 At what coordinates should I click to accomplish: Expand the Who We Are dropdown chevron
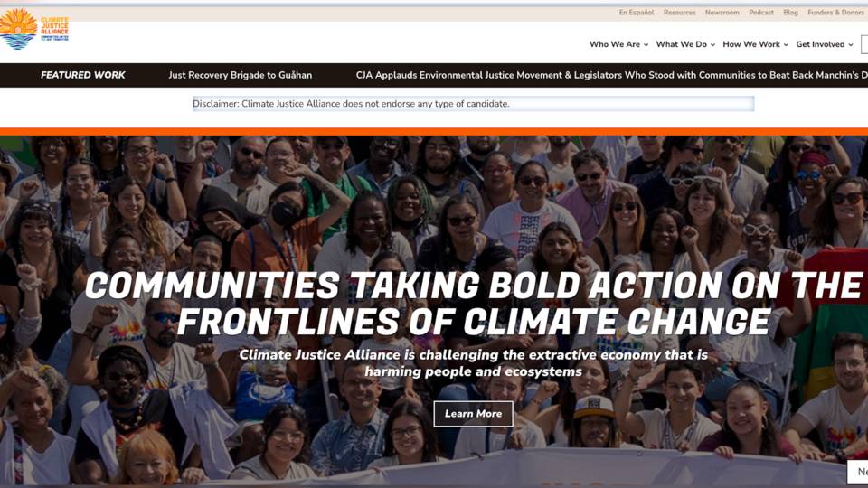click(646, 45)
